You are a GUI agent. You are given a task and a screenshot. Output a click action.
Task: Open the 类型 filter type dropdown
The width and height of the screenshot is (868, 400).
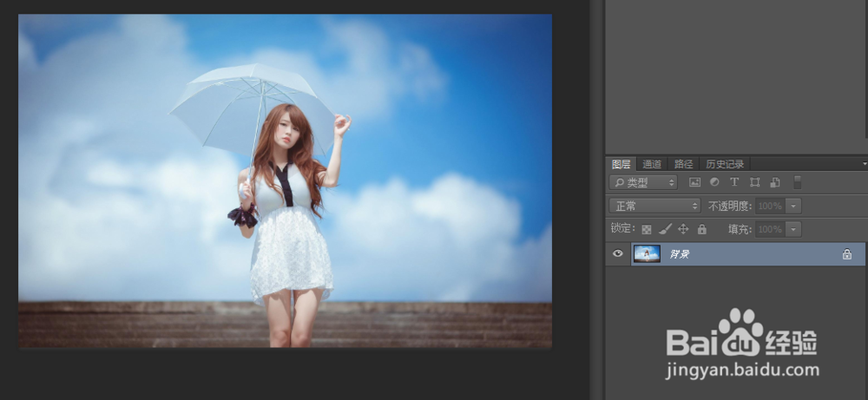pyautogui.click(x=643, y=182)
